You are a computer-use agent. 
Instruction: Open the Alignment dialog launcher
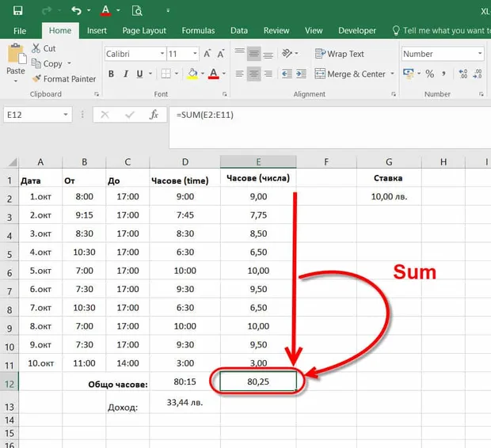[x=394, y=94]
